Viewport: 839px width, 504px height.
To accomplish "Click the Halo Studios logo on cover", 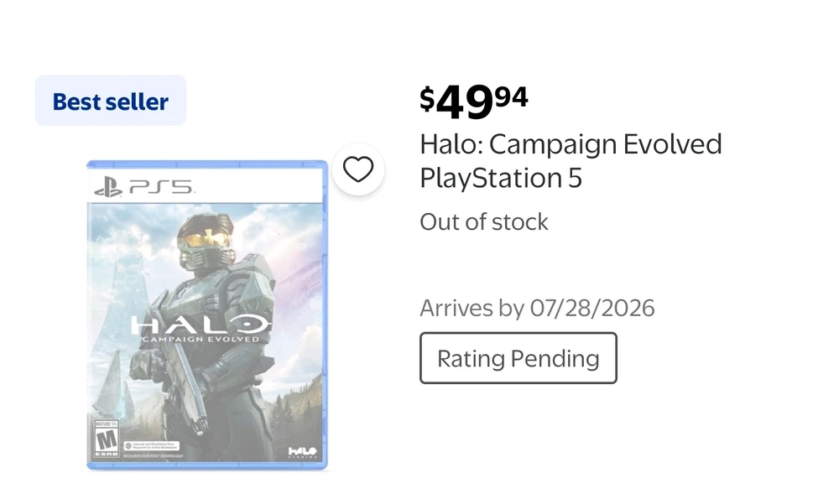I will point(302,453).
